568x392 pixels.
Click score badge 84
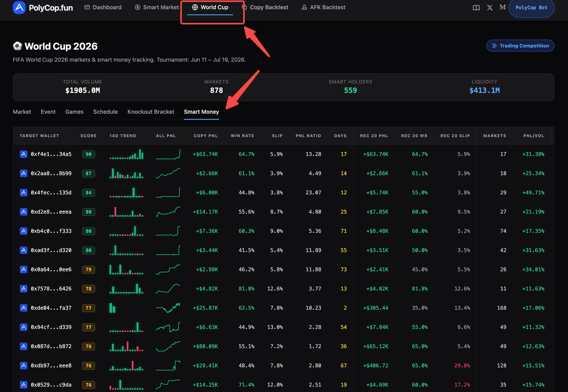(88, 193)
